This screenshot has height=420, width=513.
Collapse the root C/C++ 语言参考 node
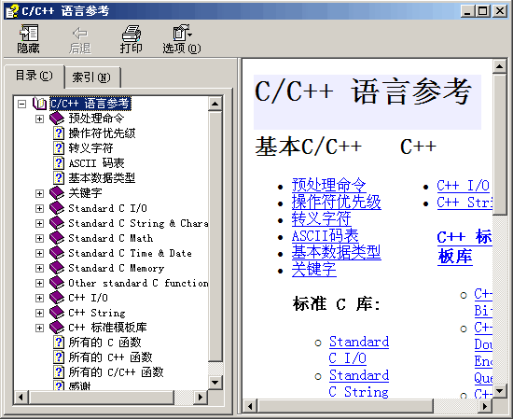pyautogui.click(x=22, y=104)
